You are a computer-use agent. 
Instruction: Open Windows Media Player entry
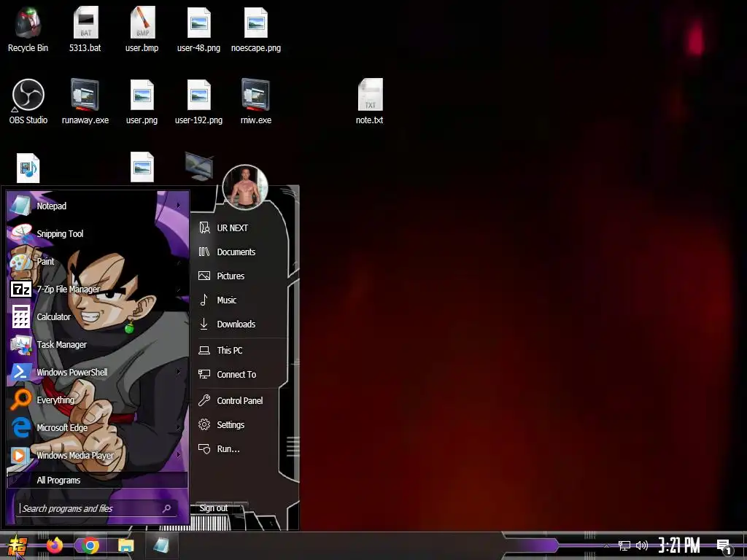pyautogui.click(x=98, y=455)
